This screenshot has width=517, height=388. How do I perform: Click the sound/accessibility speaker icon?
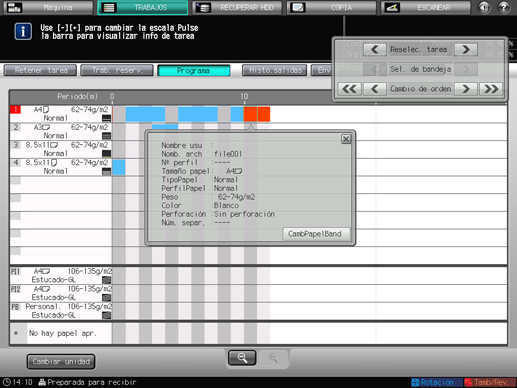(x=484, y=7)
